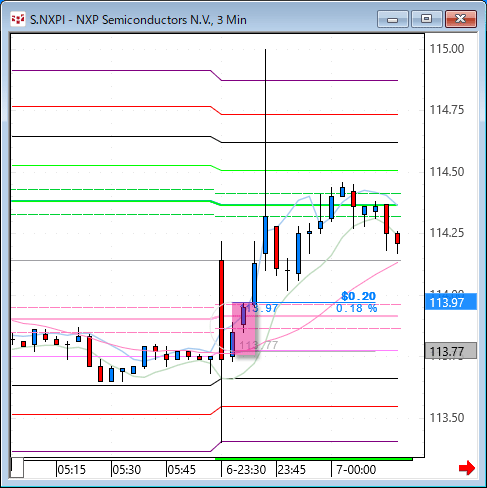Select the pink shaded measurement rectangle
Image resolution: width=487 pixels, height=488 pixels.
(244, 329)
